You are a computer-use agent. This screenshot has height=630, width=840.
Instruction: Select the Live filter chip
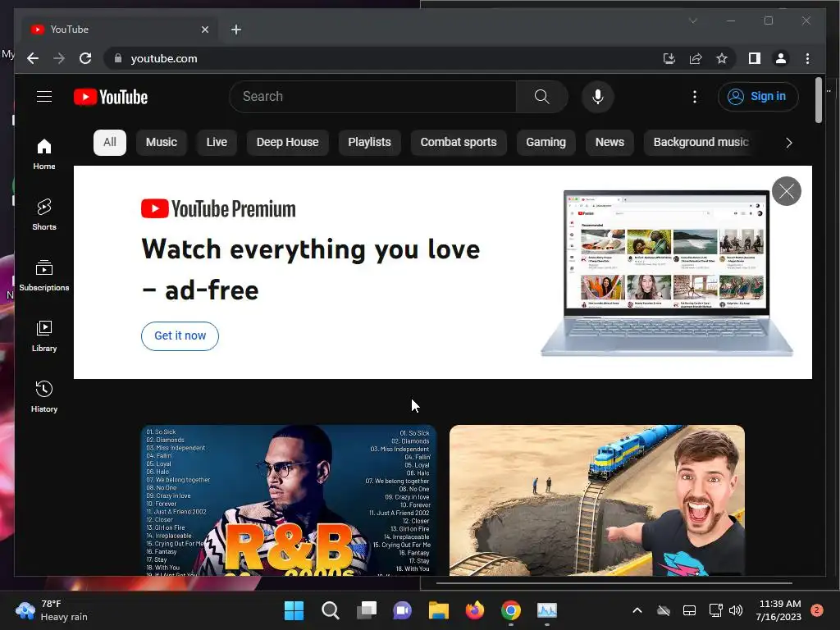(217, 143)
